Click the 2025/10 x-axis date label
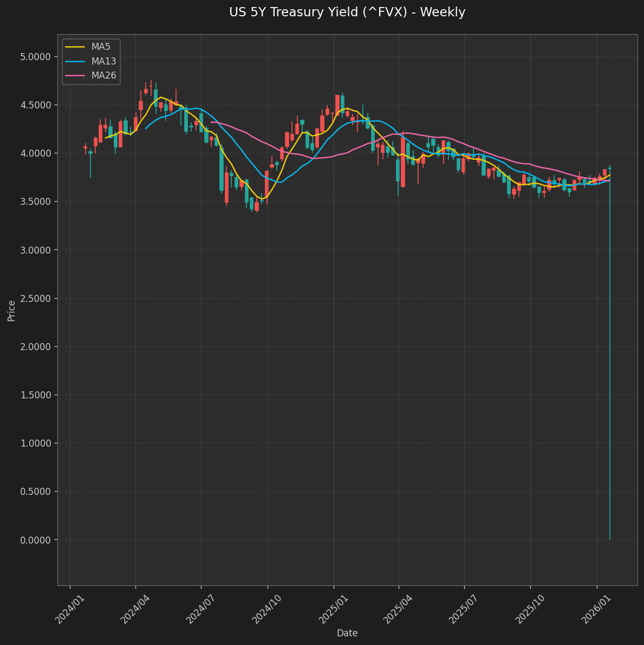 (x=530, y=609)
